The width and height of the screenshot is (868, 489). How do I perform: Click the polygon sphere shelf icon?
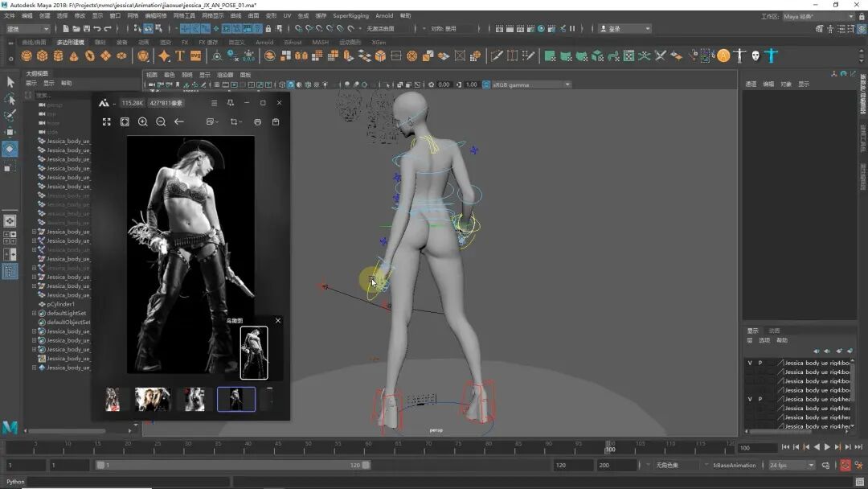(x=27, y=56)
